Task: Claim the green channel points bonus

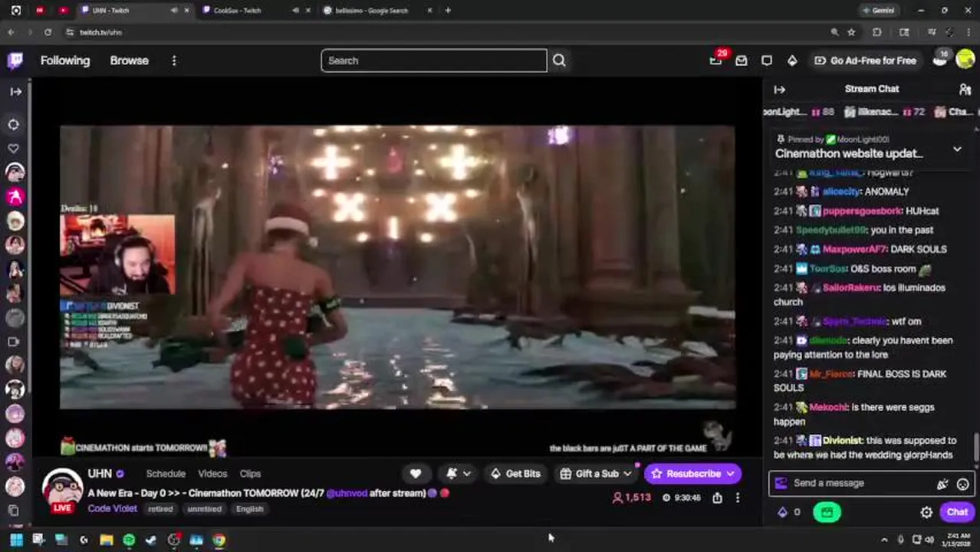Action: tap(827, 512)
